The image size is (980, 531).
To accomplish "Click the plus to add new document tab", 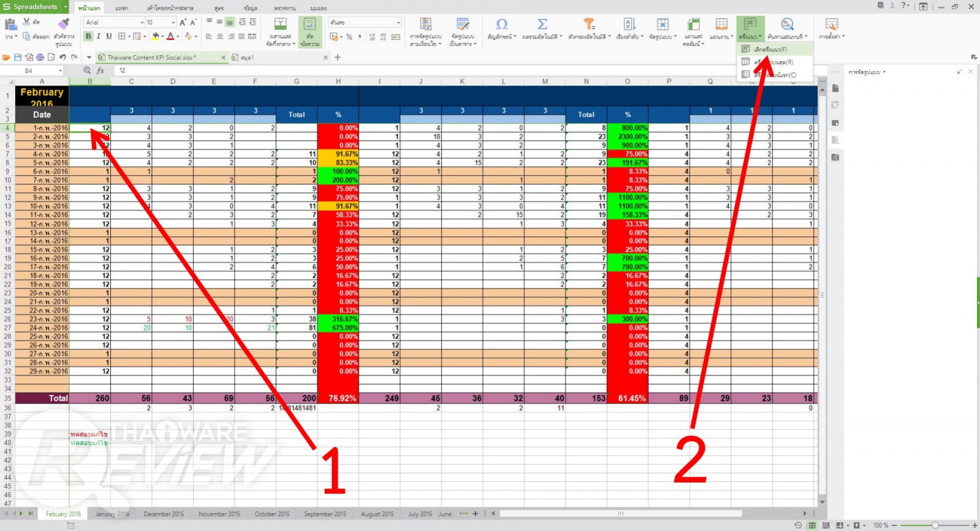I will click(337, 57).
